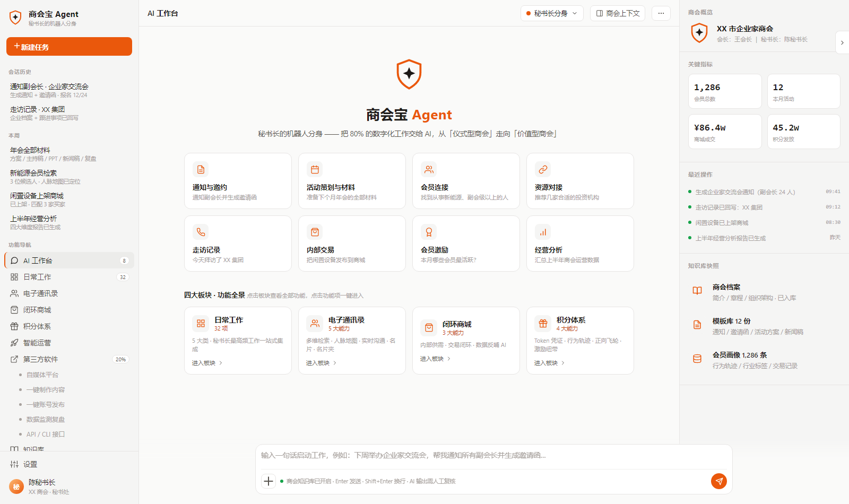This screenshot has height=504, width=849.
Task: Open the three-dot more options menu
Action: pos(661,13)
